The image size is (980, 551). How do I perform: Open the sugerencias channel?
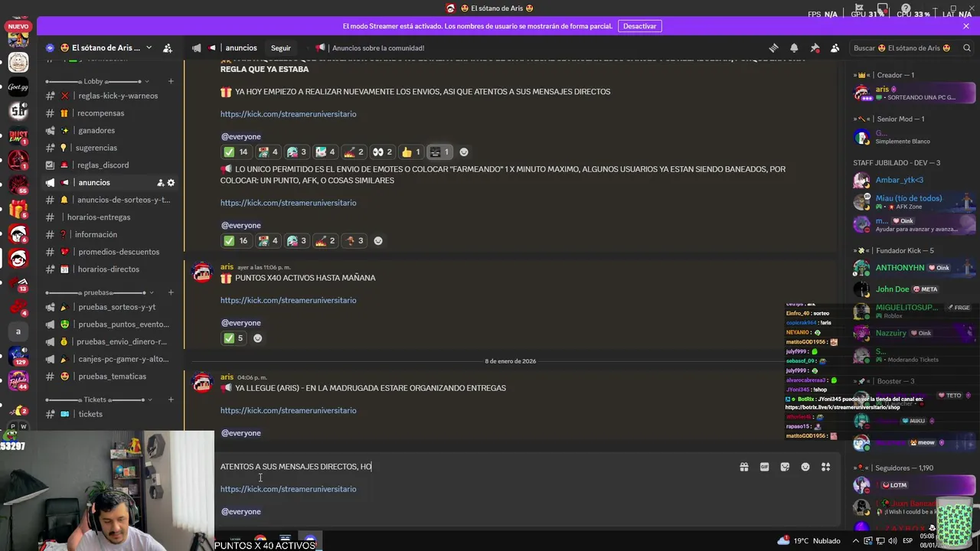(110, 148)
